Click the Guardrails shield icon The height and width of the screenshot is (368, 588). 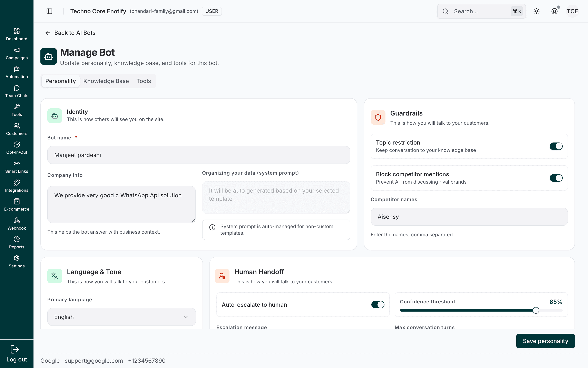(x=378, y=118)
